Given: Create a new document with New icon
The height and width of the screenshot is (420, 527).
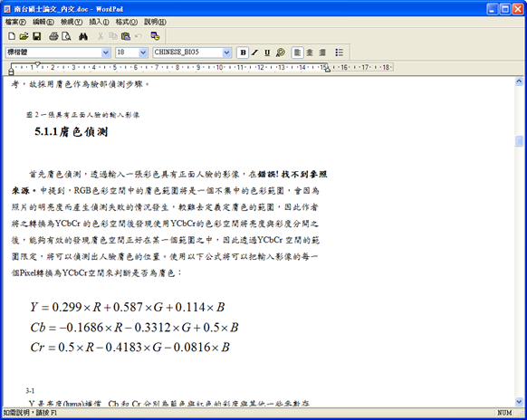Looking at the screenshot, I should pyautogui.click(x=12, y=36).
